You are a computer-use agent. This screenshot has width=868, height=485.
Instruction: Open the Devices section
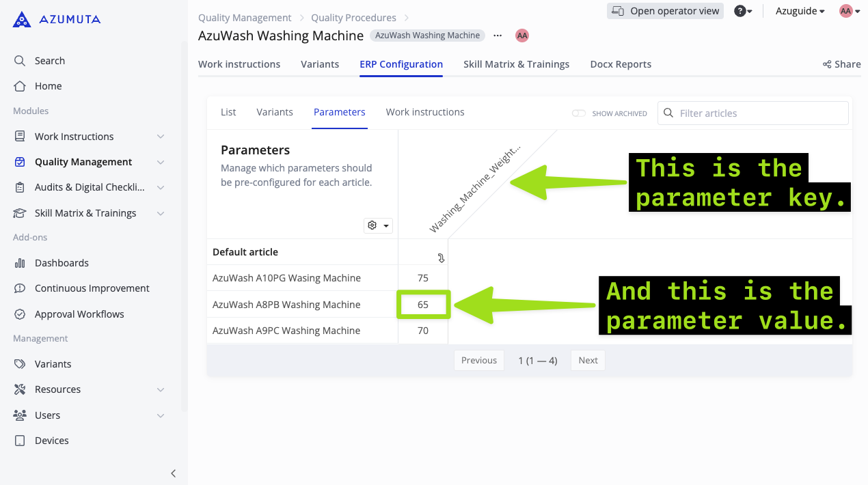tap(52, 440)
